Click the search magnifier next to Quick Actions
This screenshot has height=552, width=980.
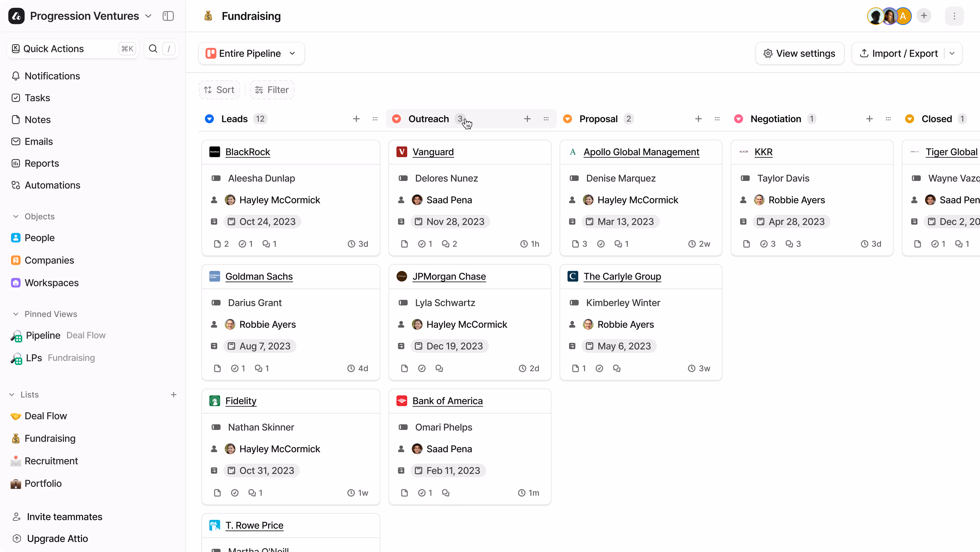point(153,49)
